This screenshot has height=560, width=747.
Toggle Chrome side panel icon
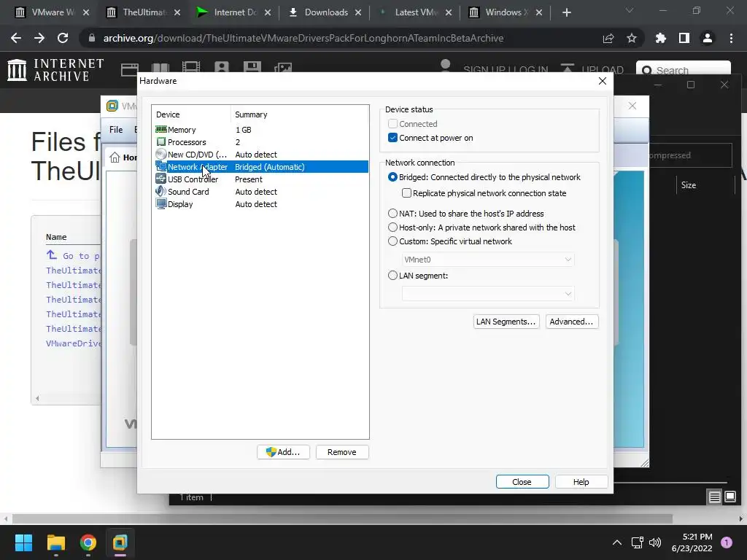(x=684, y=38)
